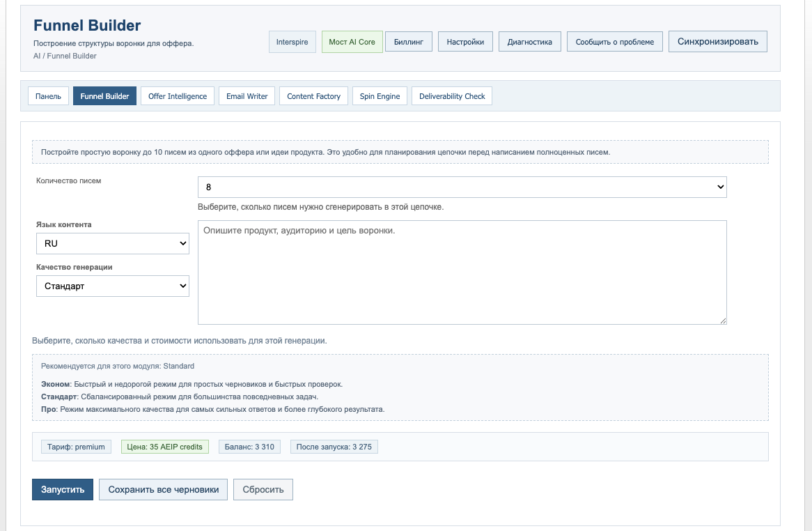Click the product description text area
The width and height of the screenshot is (812, 531).
pyautogui.click(x=462, y=272)
